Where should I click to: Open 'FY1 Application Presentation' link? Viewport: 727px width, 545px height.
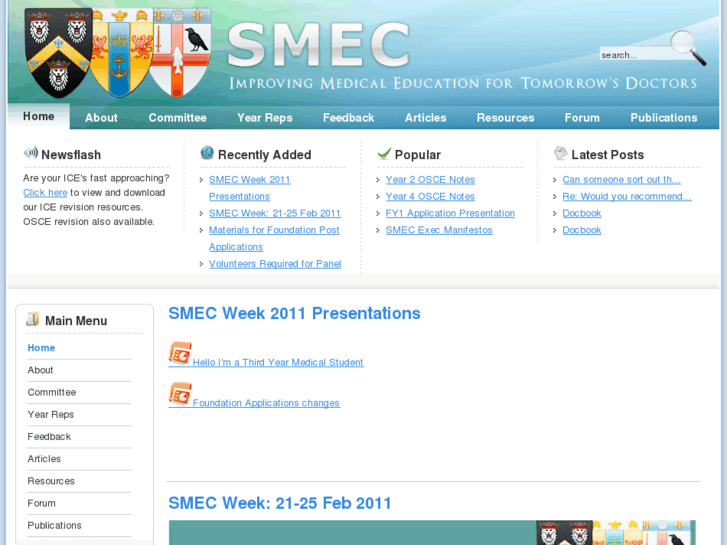coord(450,213)
